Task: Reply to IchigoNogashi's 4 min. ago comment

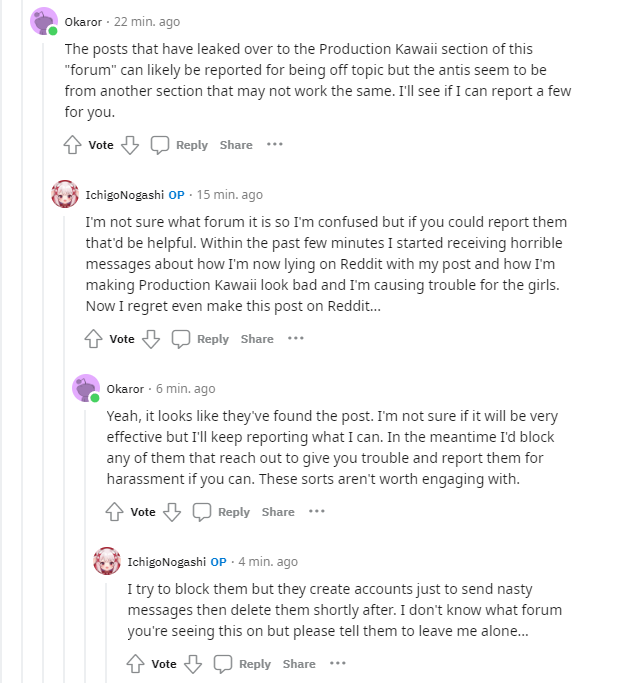Action: pos(243,664)
